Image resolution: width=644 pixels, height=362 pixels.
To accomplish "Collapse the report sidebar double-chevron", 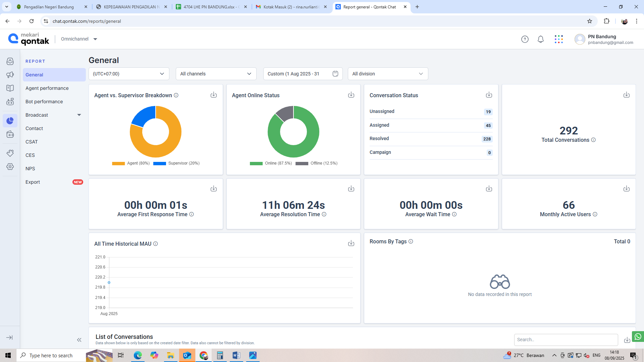I will (79, 340).
